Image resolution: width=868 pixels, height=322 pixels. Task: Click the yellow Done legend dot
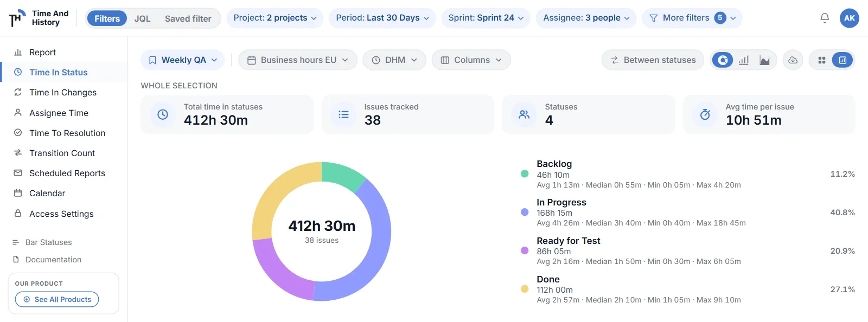[525, 289]
